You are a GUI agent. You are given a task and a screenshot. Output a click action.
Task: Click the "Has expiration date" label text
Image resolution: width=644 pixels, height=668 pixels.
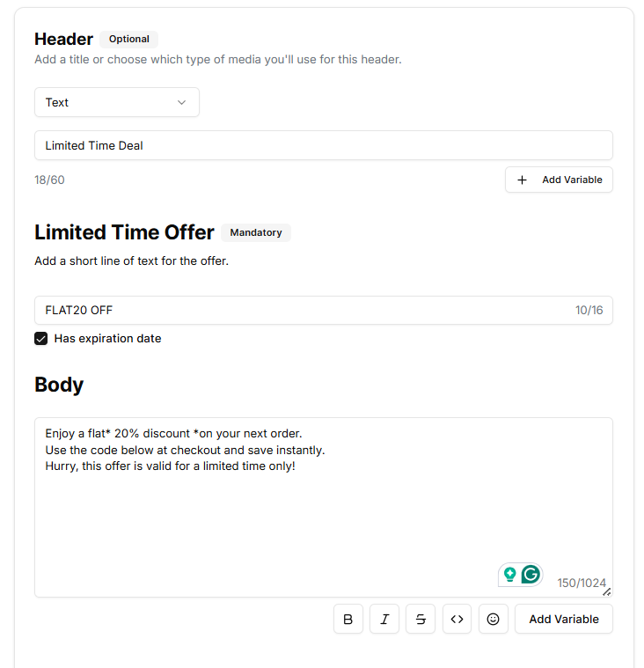pos(107,339)
